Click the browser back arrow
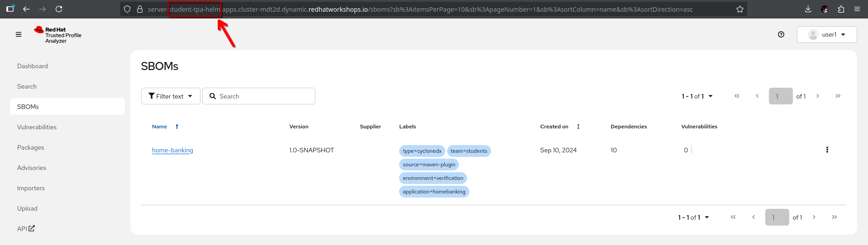This screenshot has width=868, height=245. click(26, 9)
